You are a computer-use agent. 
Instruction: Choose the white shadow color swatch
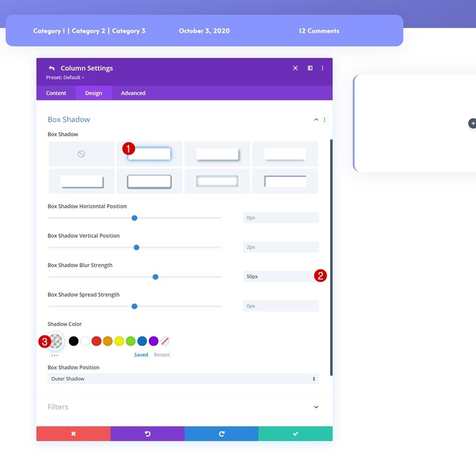pos(85,341)
